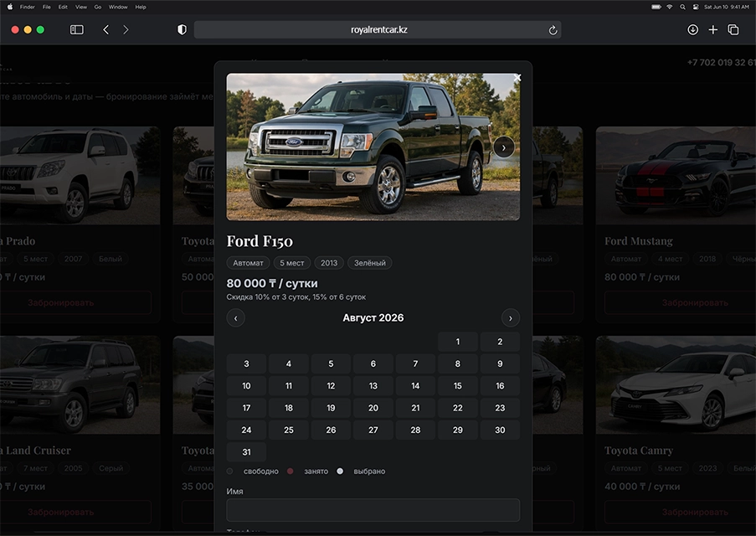Select August 2 in the calendar

[500, 342]
